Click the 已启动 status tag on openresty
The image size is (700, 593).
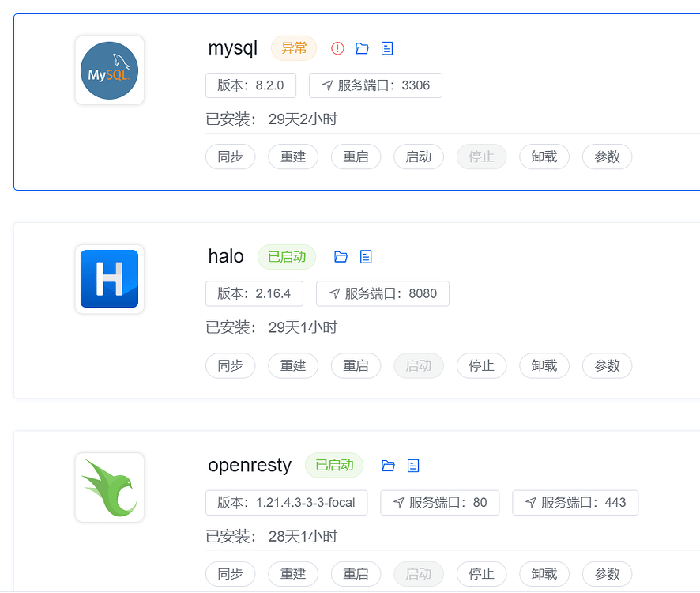[333, 465]
